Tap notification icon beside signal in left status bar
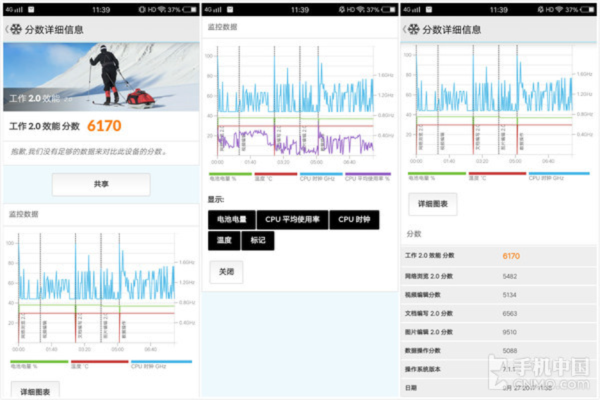The image size is (600, 400). tap(31, 10)
